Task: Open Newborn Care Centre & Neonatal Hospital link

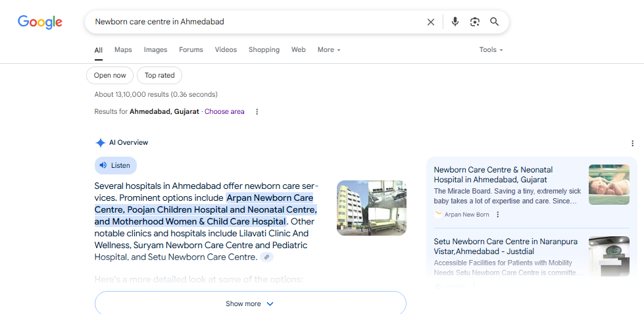Action: pos(493,174)
